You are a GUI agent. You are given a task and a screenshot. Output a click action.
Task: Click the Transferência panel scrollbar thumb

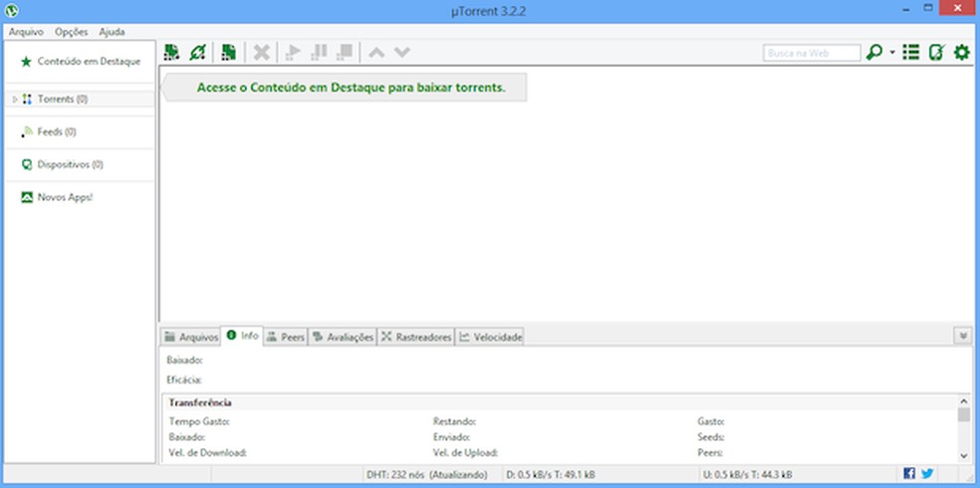tap(964, 415)
